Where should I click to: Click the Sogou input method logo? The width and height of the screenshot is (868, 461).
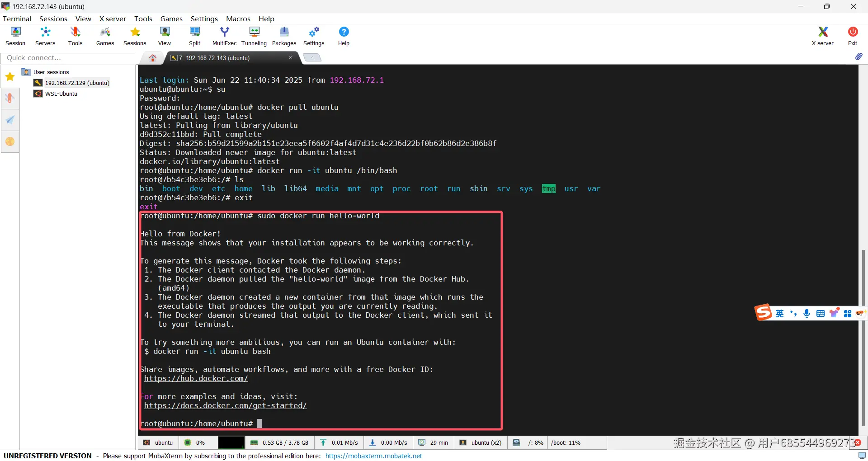[x=763, y=313]
